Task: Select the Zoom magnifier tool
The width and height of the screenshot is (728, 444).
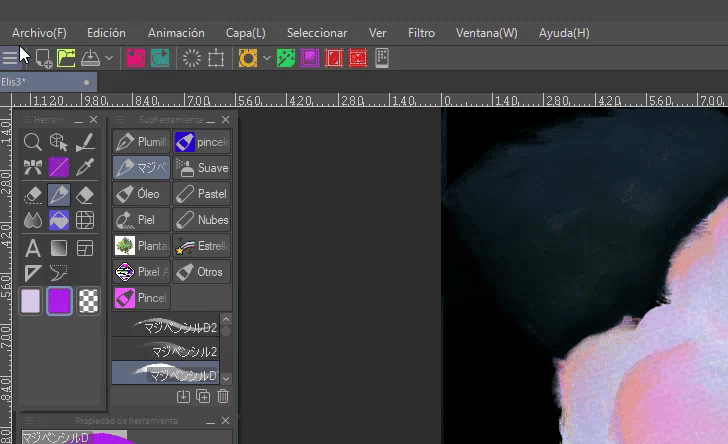Action: coord(32,142)
